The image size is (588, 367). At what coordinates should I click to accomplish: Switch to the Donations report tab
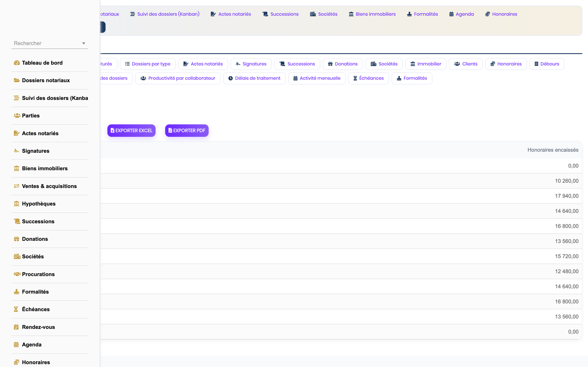(343, 64)
